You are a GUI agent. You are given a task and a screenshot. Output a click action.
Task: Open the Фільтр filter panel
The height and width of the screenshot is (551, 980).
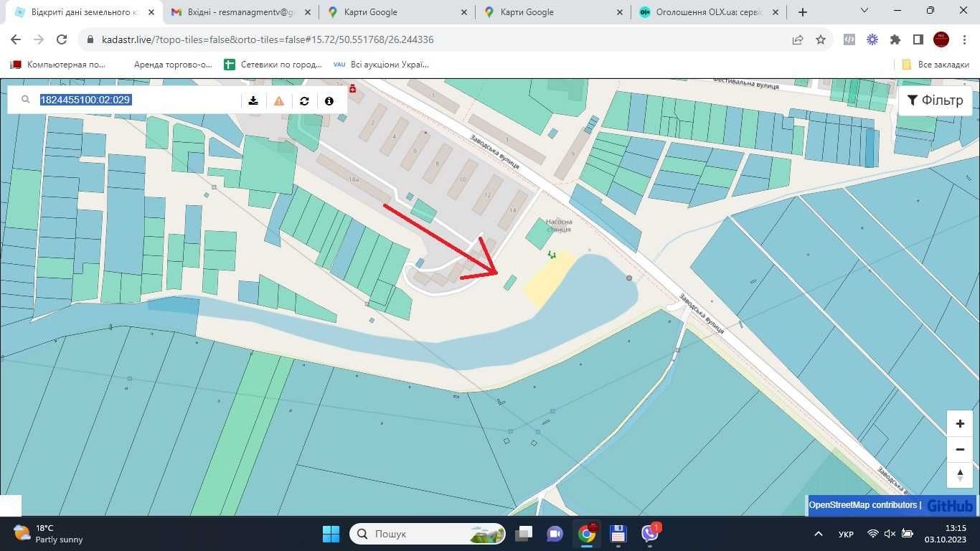(936, 100)
